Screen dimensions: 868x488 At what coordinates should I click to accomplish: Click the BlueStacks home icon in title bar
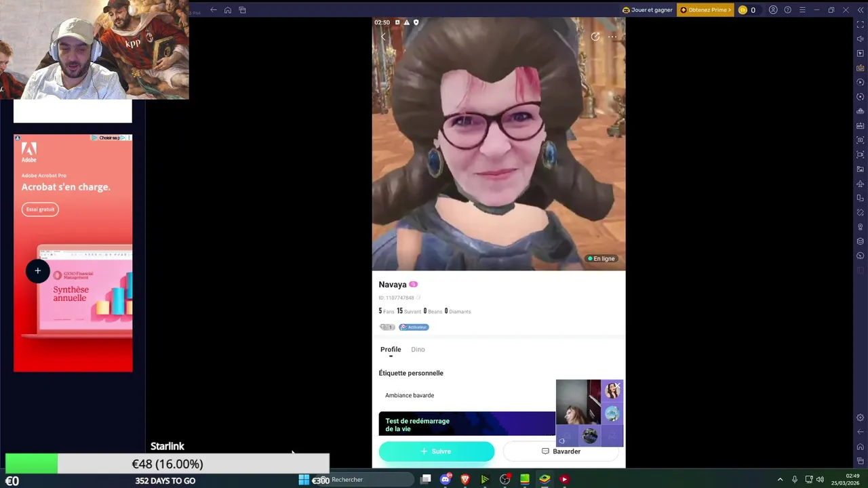pos(228,10)
